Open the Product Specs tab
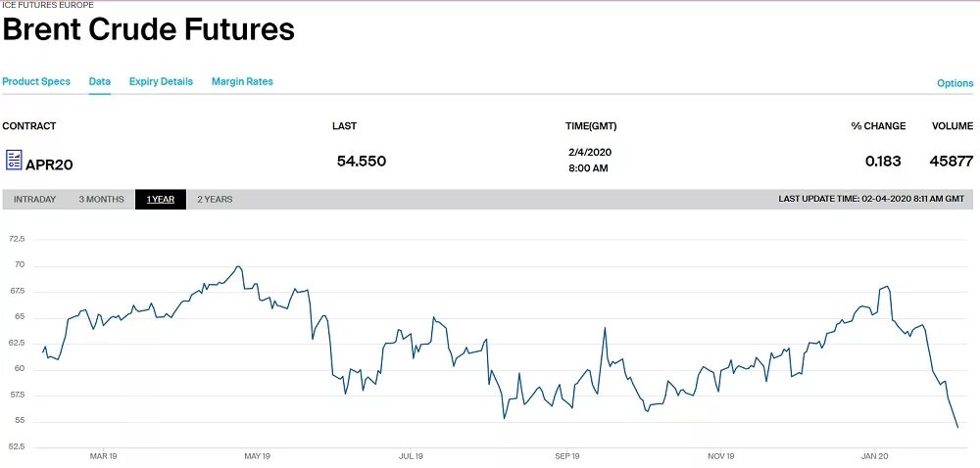The height and width of the screenshot is (468, 980). tap(36, 81)
